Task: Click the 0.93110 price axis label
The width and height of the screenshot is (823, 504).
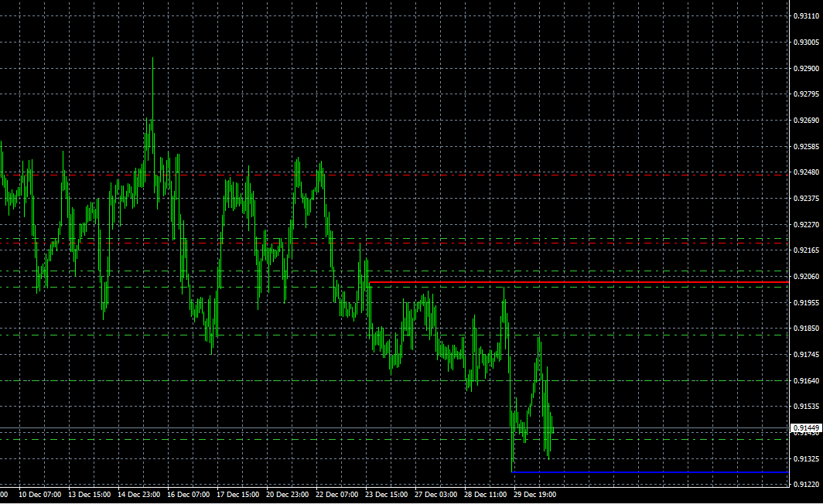Action: pos(806,16)
